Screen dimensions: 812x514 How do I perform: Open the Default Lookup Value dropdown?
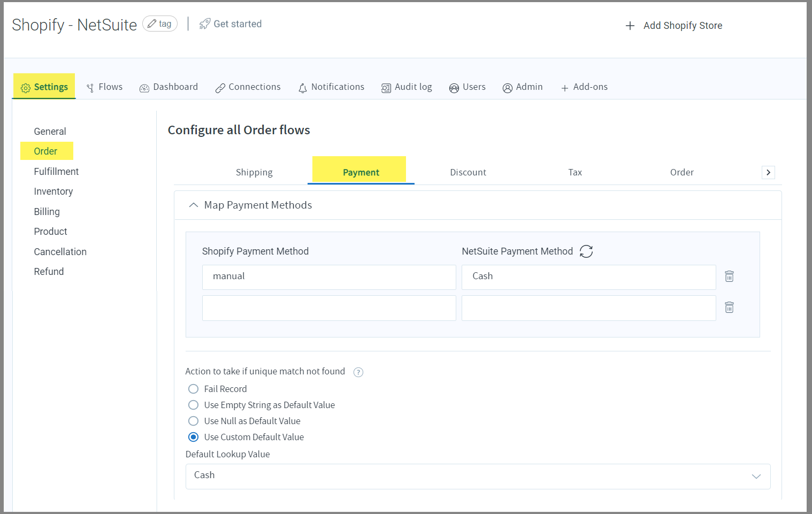[478, 477]
